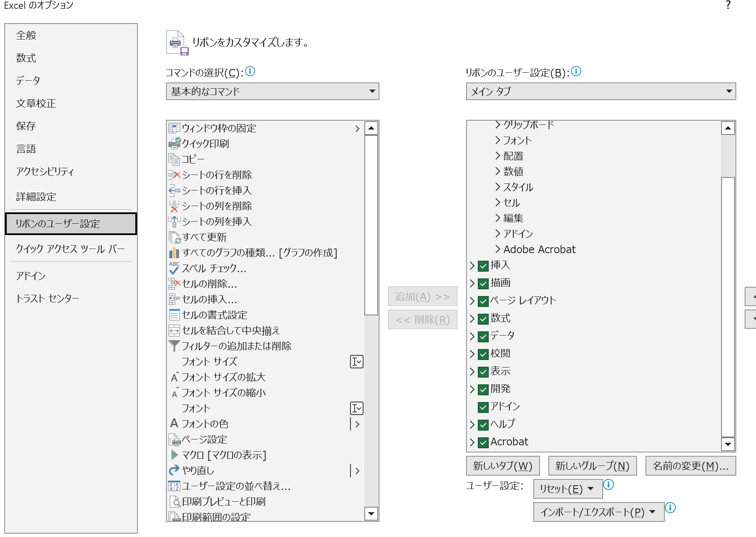Expand the 挿入 tab tree item
Image resolution: width=756 pixels, height=537 pixels.
coord(472,265)
